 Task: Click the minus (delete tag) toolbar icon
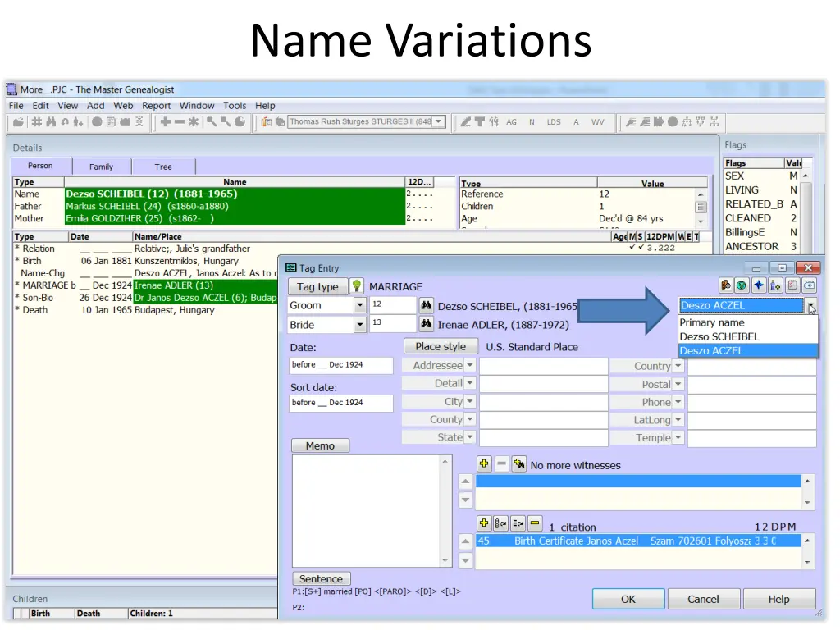(180, 122)
